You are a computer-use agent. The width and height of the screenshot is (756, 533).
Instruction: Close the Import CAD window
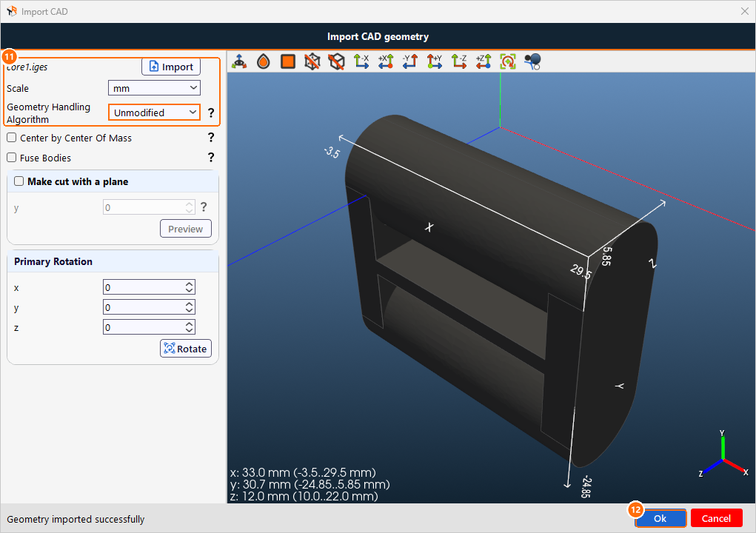click(x=744, y=11)
